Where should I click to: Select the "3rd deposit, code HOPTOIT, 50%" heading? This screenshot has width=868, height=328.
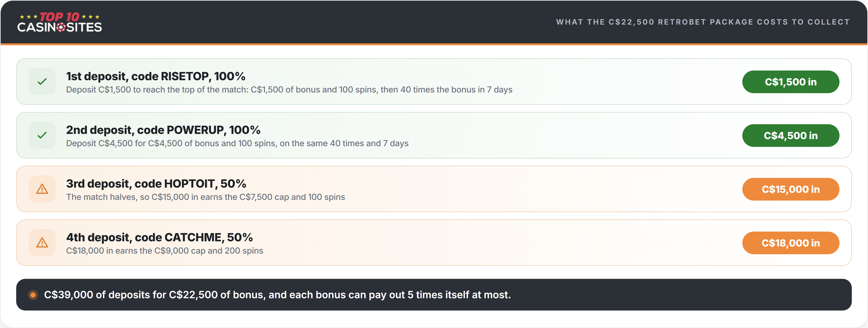(156, 184)
